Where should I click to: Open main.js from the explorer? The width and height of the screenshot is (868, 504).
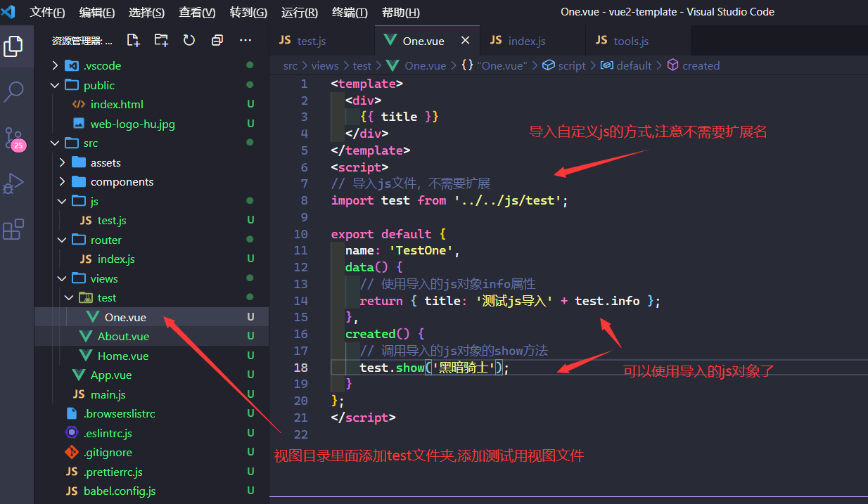point(108,394)
